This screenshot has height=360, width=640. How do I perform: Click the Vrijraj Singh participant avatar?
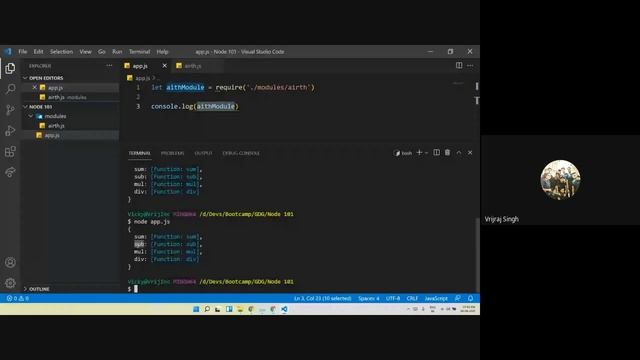point(560,180)
